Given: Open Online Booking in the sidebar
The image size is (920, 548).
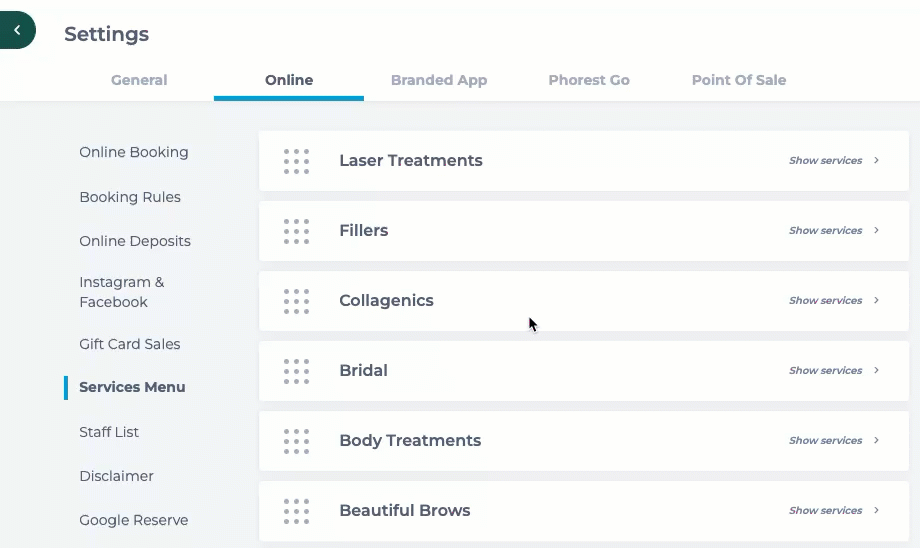Looking at the screenshot, I should (134, 152).
